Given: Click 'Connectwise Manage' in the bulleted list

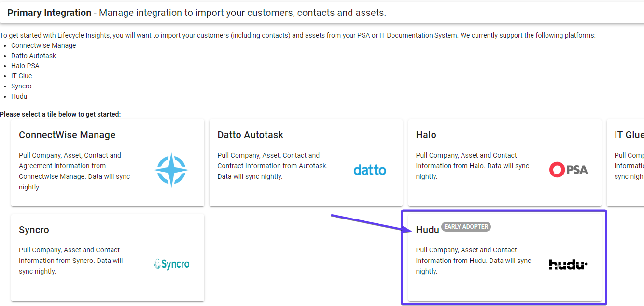Looking at the screenshot, I should 43,45.
